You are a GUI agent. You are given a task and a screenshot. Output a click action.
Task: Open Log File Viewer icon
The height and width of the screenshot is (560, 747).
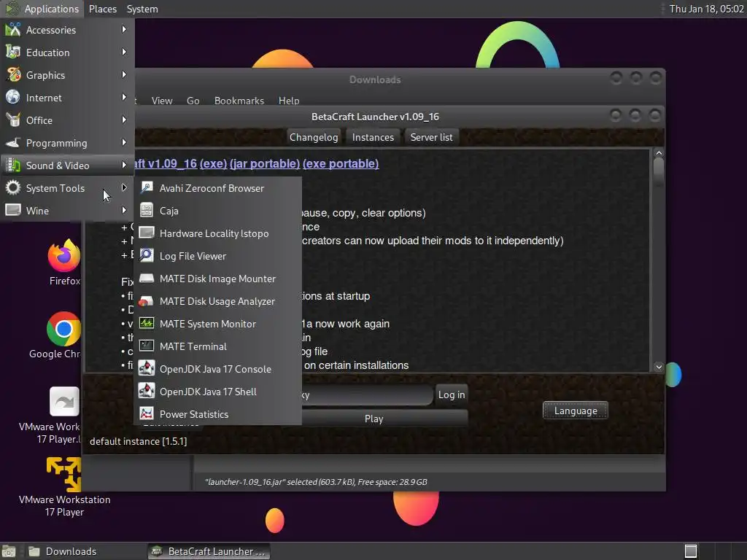pos(146,256)
